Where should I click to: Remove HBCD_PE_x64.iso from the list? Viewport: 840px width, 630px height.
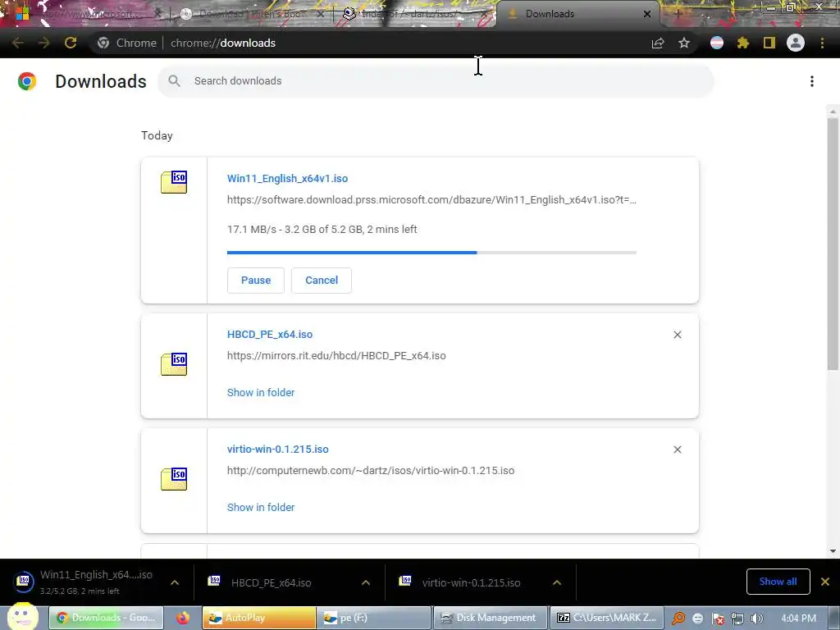coord(678,335)
